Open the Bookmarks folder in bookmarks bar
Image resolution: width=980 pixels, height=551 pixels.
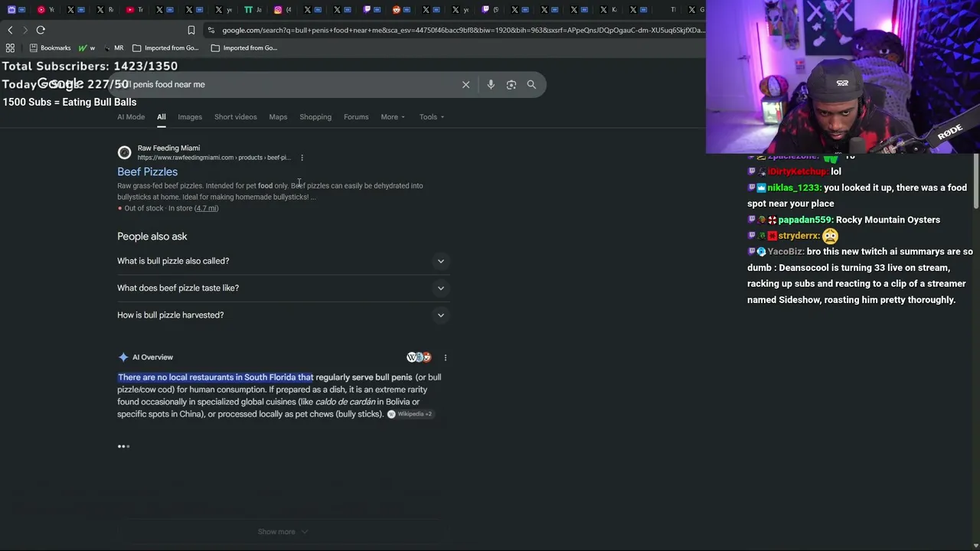tap(50, 47)
